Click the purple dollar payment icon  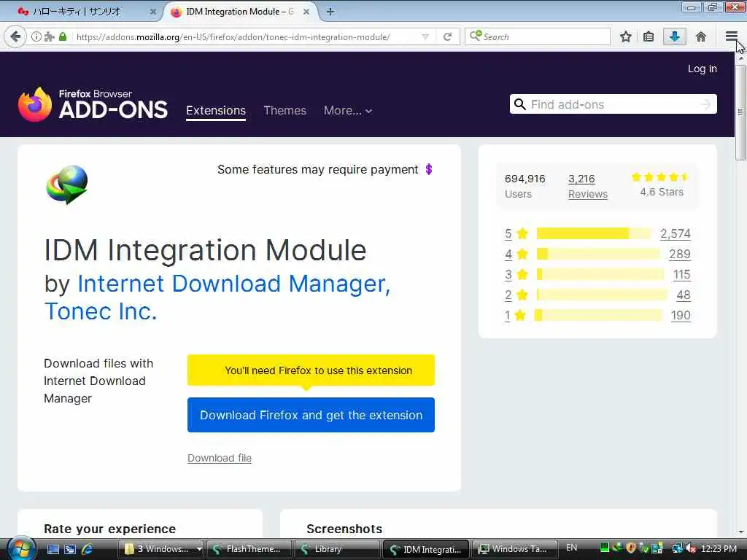pyautogui.click(x=429, y=169)
